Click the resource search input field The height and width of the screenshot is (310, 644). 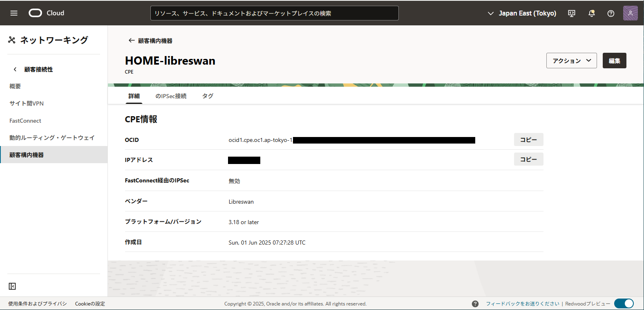(x=275, y=13)
